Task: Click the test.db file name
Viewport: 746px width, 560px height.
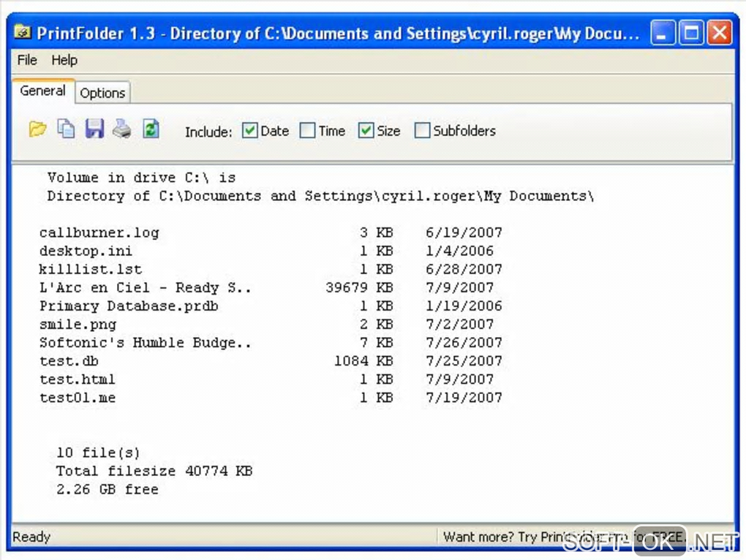Action: click(69, 361)
